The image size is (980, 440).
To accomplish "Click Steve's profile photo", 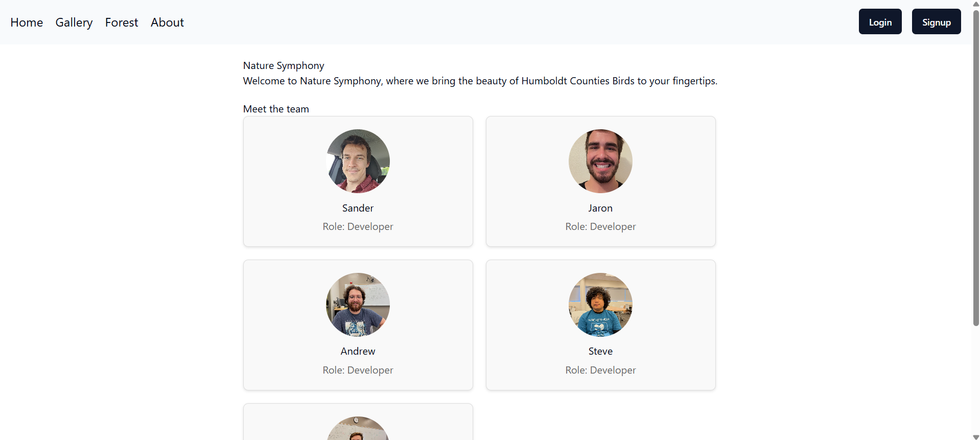I will [600, 305].
